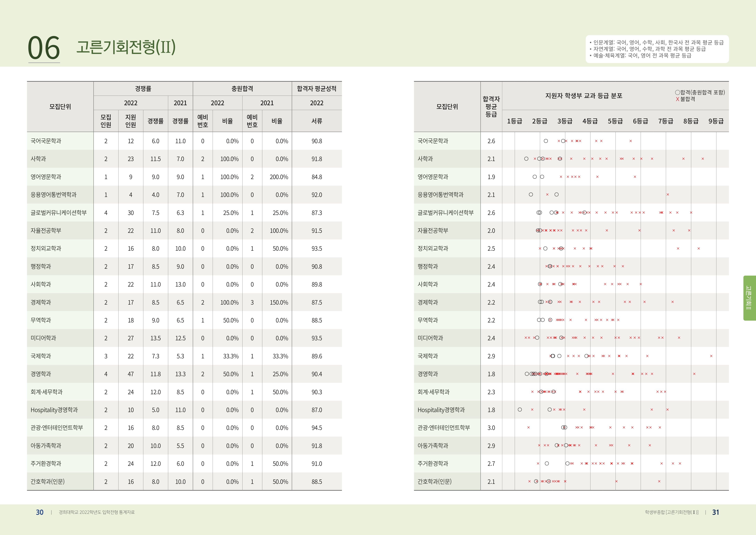Click the 국어국문학과 row in left table

pos(46,141)
